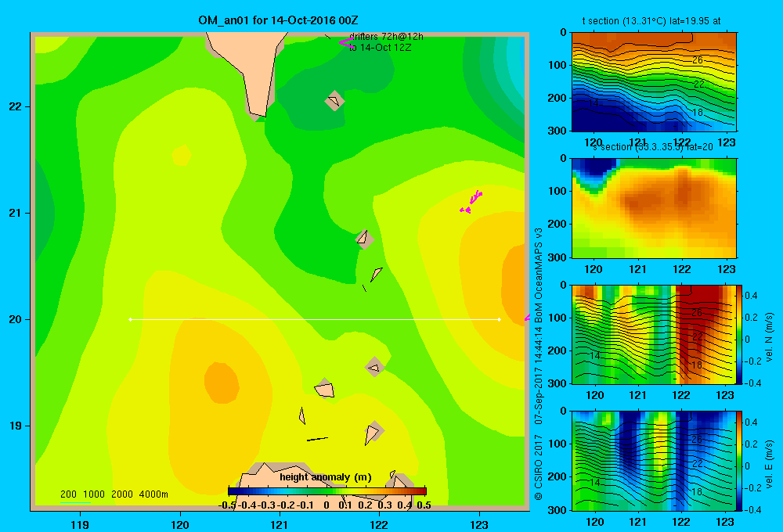783x532 pixels.
Task: Click the magenta drifter track near 123E 21N
Action: (x=471, y=203)
